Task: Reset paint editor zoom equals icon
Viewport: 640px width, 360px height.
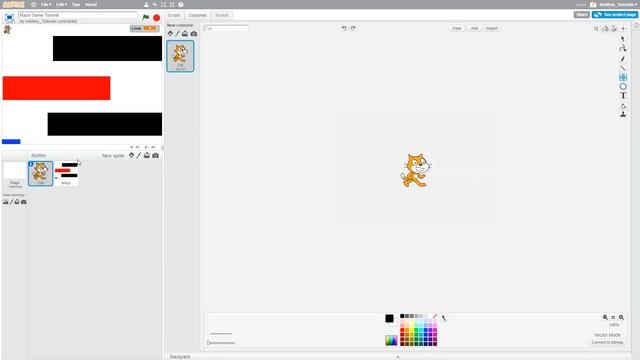Action: 613,317
